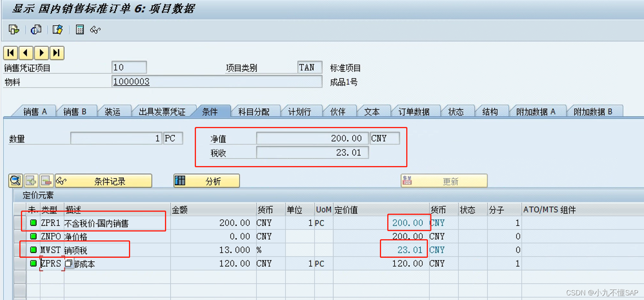Screen dimensions: 644x300
Task: Click the 净价格 description in ZNPO row
Action: pos(76,236)
